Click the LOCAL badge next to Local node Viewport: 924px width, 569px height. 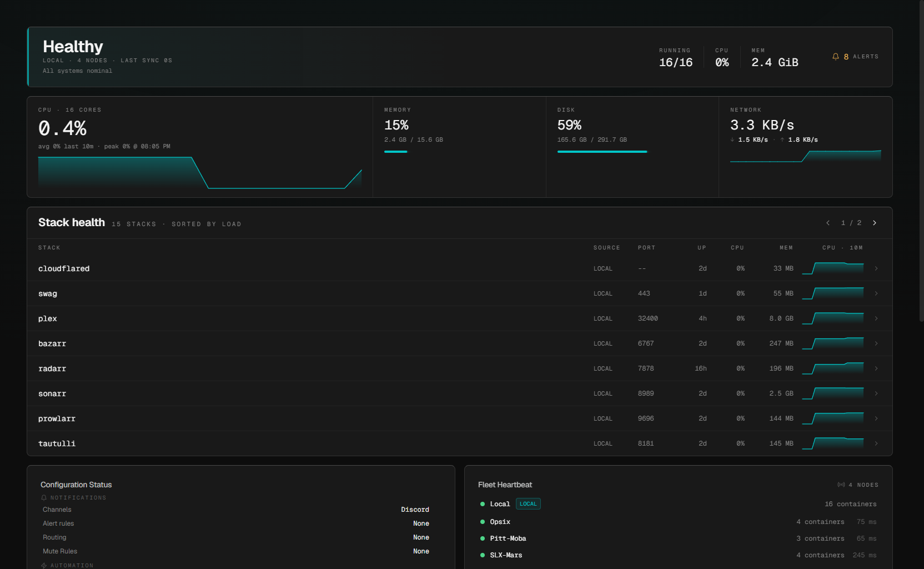click(x=528, y=504)
